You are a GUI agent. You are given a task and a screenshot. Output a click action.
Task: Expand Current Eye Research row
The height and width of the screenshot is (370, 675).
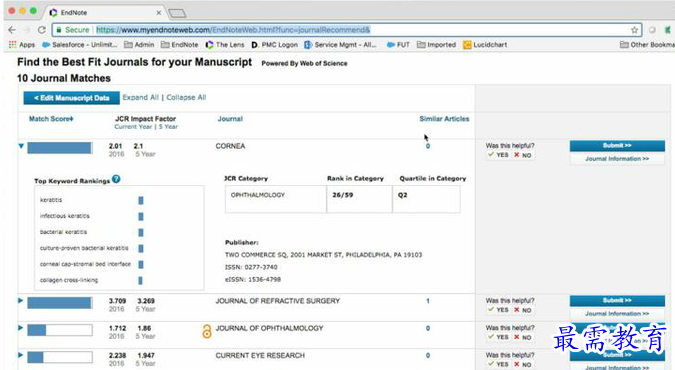pyautogui.click(x=21, y=355)
